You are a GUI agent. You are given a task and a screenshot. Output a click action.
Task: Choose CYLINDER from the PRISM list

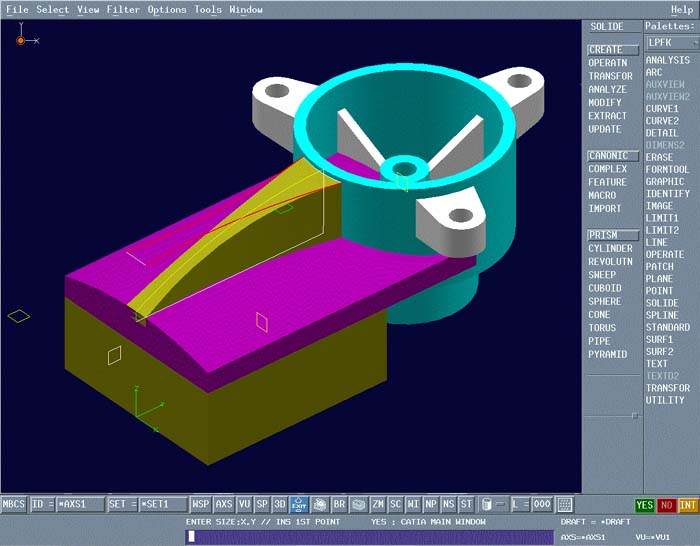[x=610, y=249]
